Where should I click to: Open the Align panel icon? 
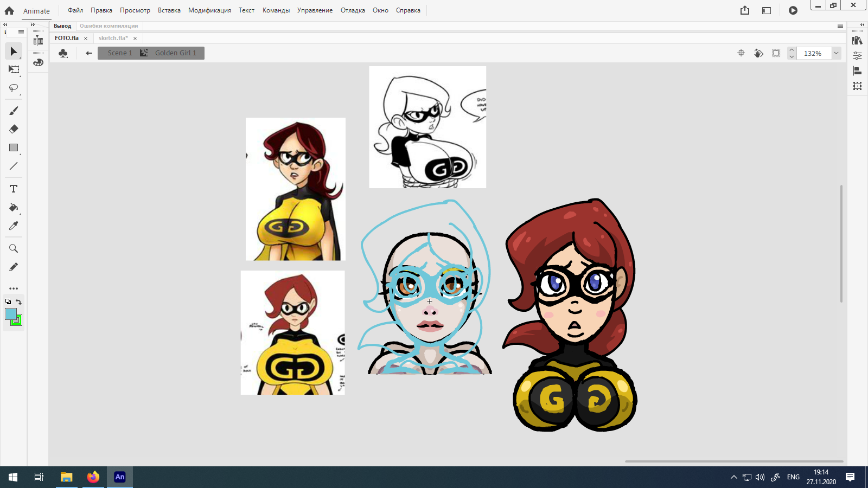pyautogui.click(x=857, y=70)
